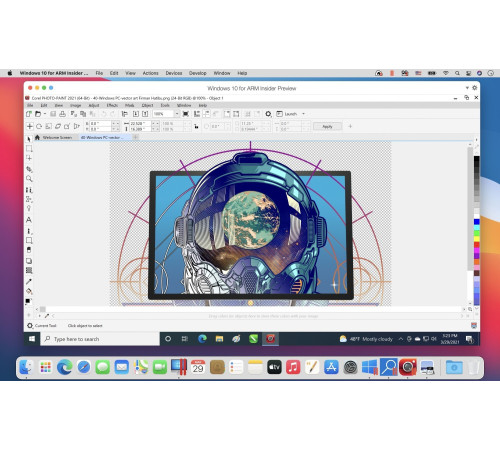The image size is (500, 450).
Task: Open Task View on Windows taskbar
Action: click(x=184, y=339)
